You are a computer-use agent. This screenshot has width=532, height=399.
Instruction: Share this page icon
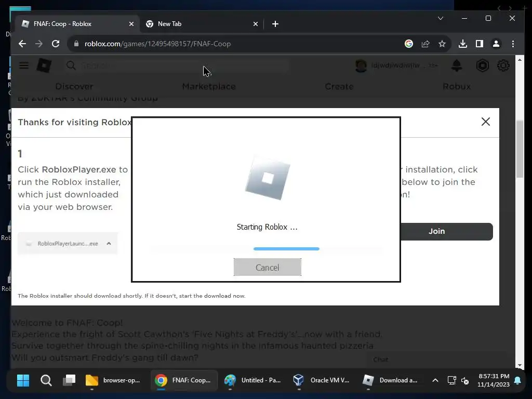coord(425,44)
